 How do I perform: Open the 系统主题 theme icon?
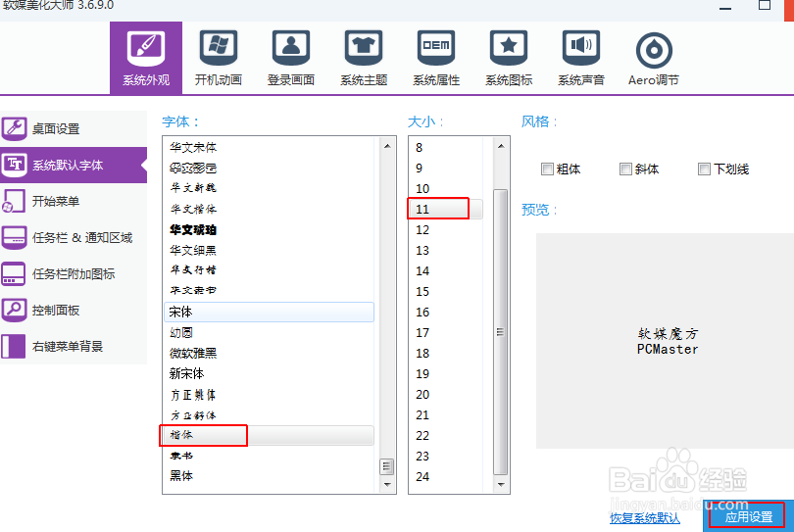tap(364, 49)
